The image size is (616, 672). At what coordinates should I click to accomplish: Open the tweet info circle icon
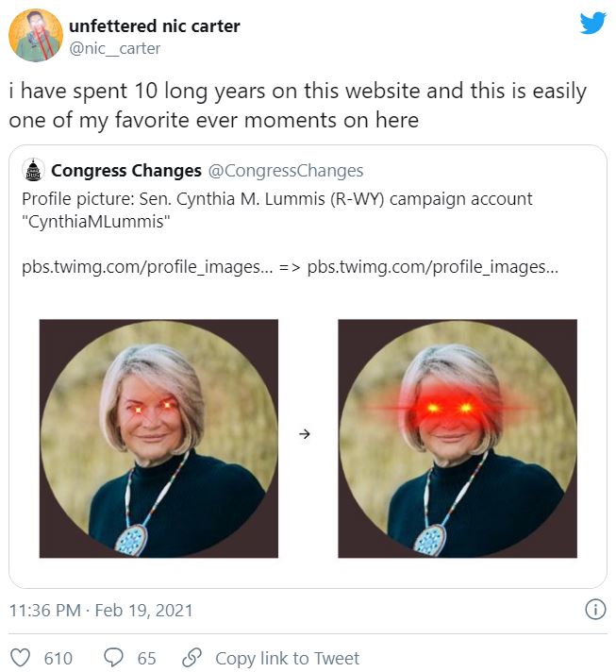pyautogui.click(x=595, y=610)
